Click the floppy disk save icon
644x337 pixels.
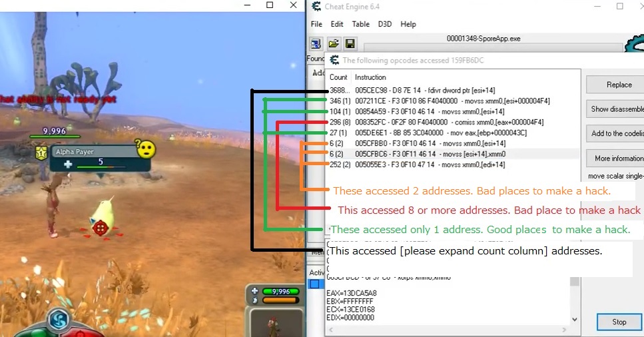pyautogui.click(x=349, y=44)
